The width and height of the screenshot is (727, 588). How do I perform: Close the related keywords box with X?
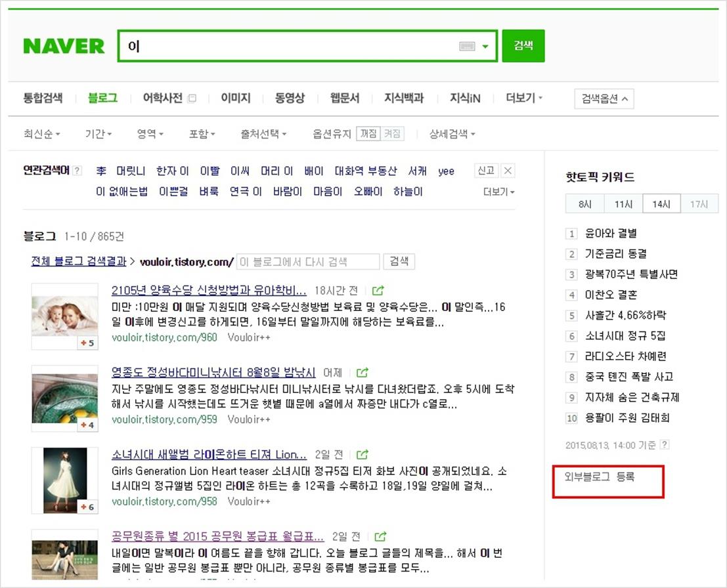(508, 171)
